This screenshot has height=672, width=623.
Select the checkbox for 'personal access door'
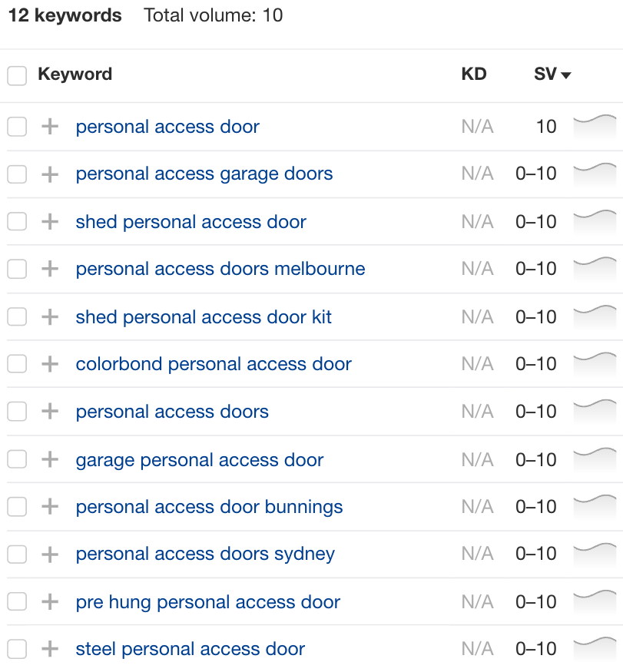16,127
